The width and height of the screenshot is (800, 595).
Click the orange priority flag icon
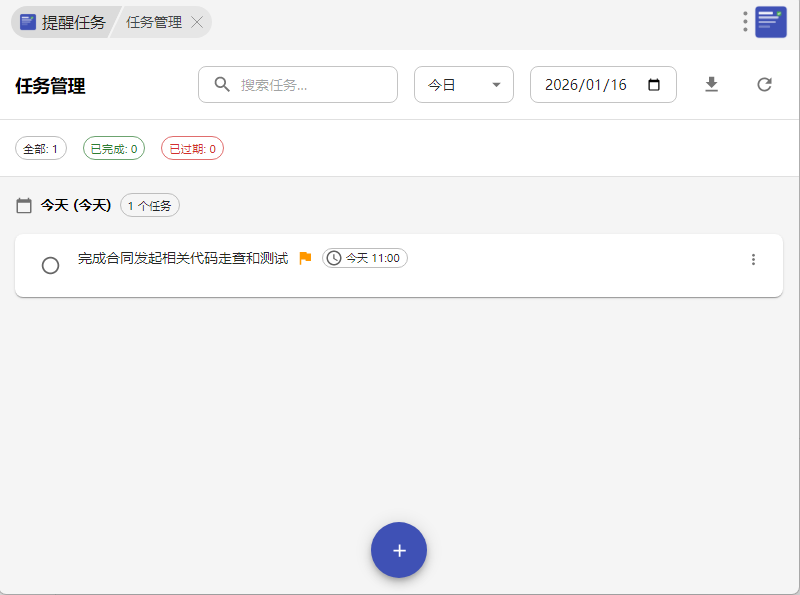pyautogui.click(x=305, y=258)
